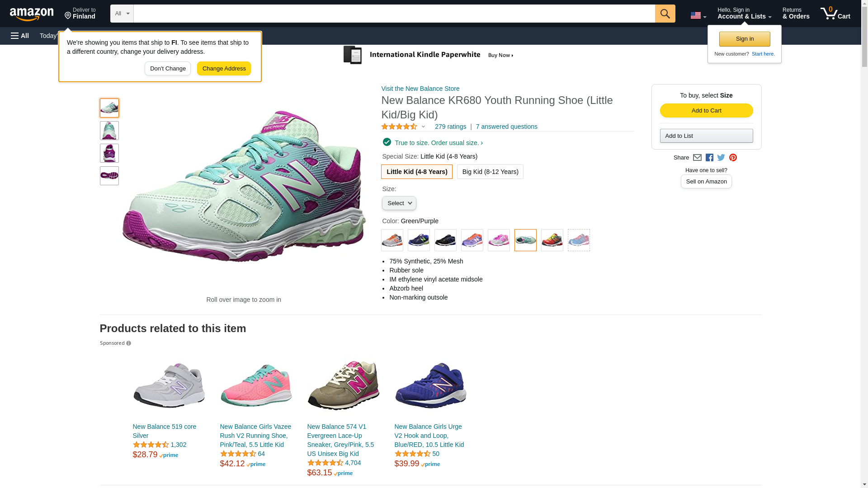Visit the New Balance Store link
This screenshot has width=868, height=488.
pos(420,89)
